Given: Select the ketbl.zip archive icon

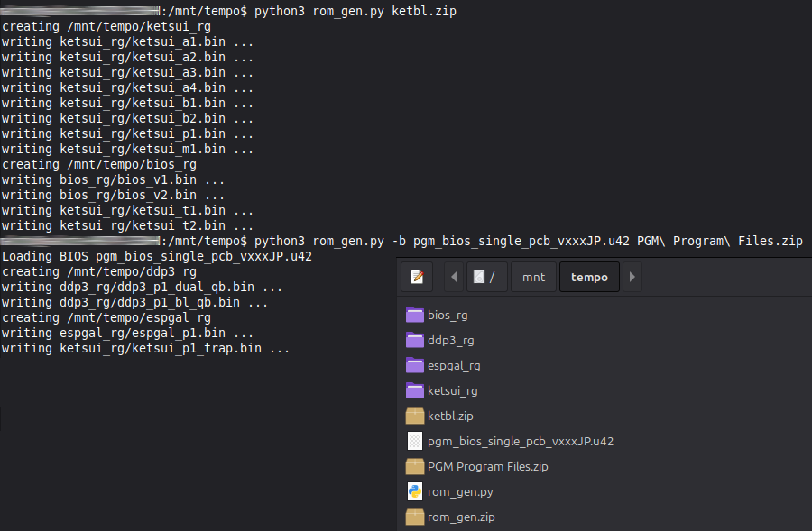Looking at the screenshot, I should (415, 416).
